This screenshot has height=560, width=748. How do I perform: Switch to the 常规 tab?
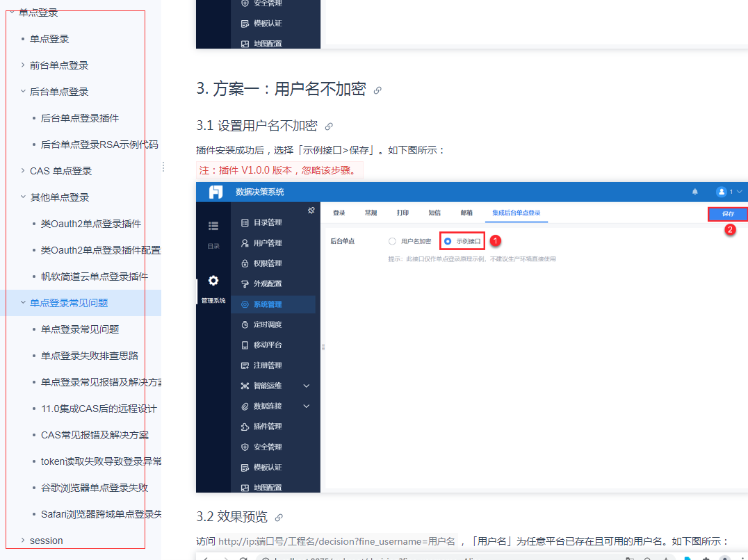[x=371, y=213]
